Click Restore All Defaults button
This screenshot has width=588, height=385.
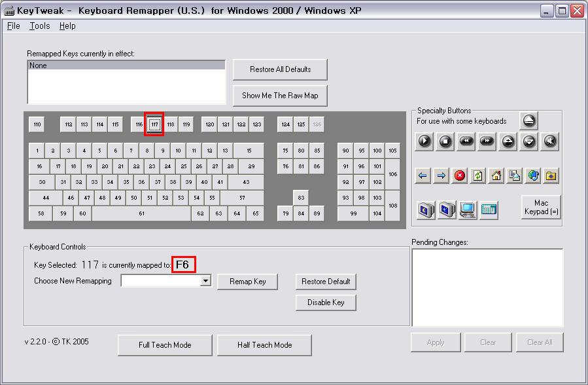pyautogui.click(x=280, y=69)
